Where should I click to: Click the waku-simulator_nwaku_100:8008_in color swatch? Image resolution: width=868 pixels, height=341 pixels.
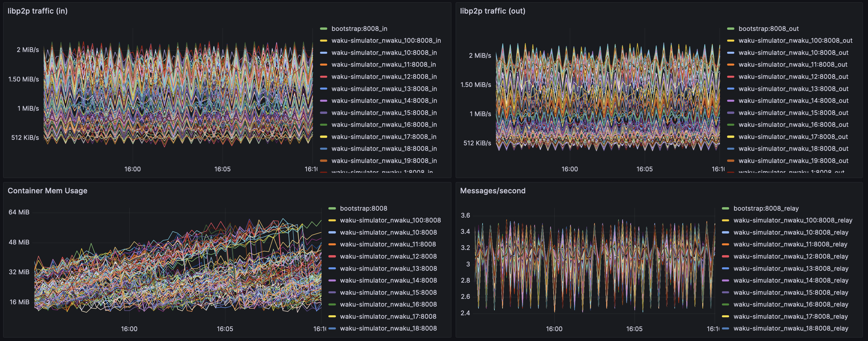tap(323, 41)
